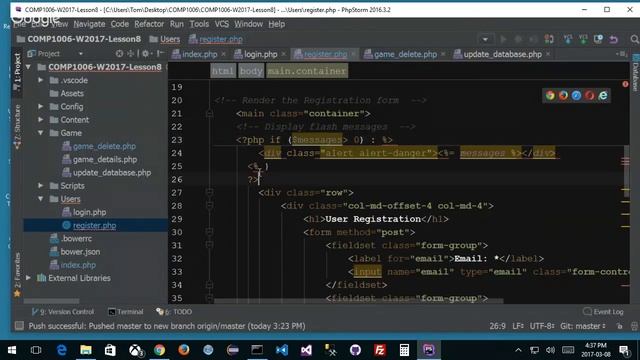Close the login.php tab
The height and width of the screenshot is (360, 640).
[284, 54]
